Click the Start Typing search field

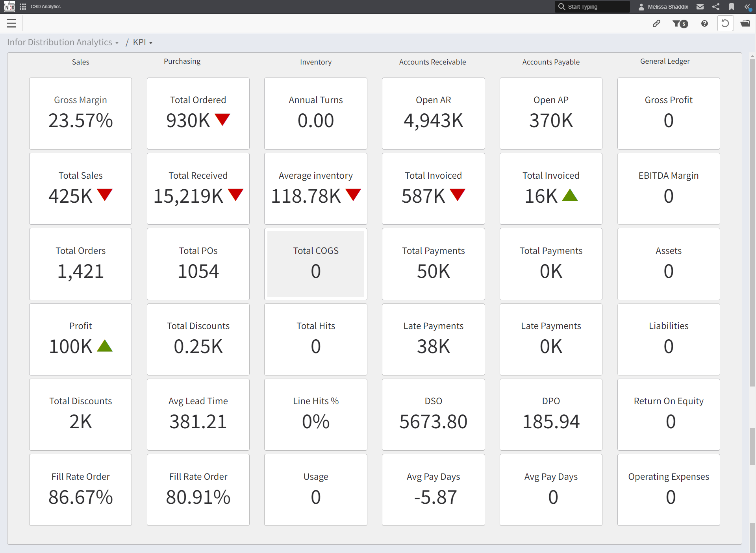coord(592,6)
